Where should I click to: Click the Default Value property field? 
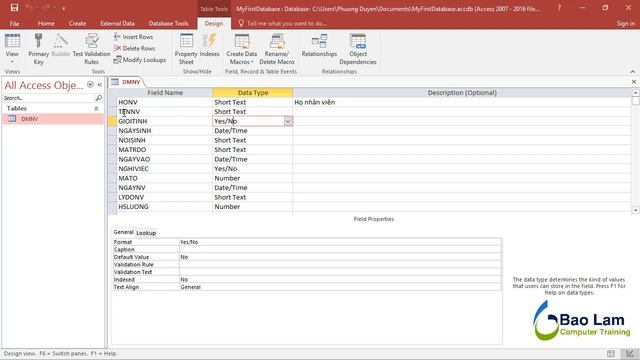[340, 257]
